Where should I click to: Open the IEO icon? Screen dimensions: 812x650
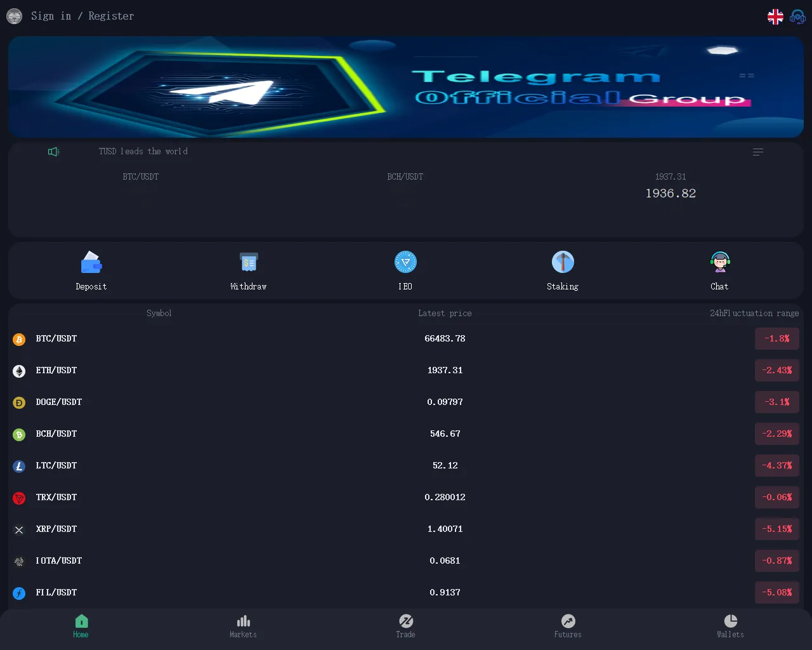click(405, 262)
